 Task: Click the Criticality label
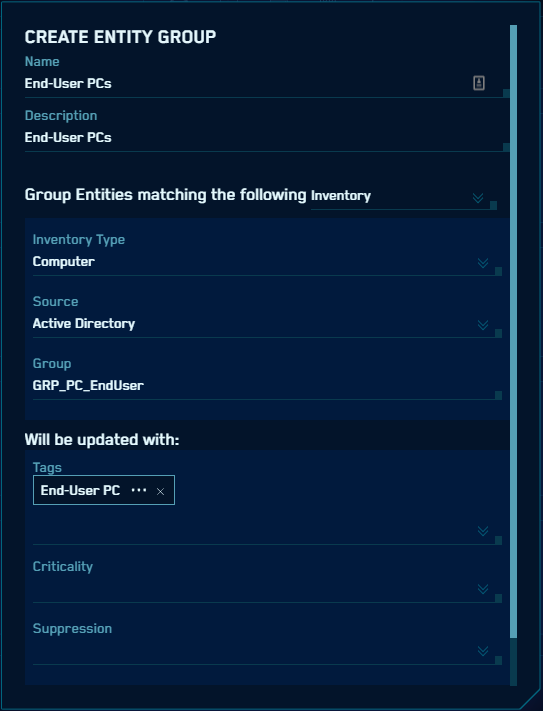click(x=63, y=566)
